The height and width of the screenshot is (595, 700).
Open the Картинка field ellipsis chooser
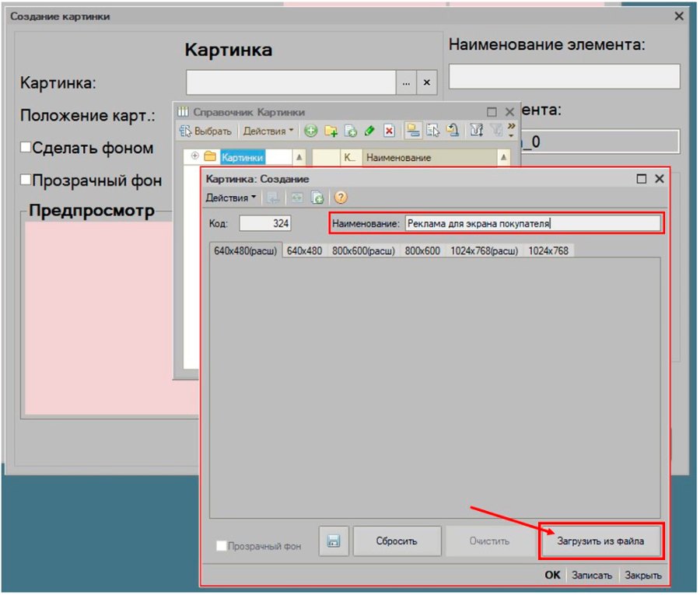point(406,82)
